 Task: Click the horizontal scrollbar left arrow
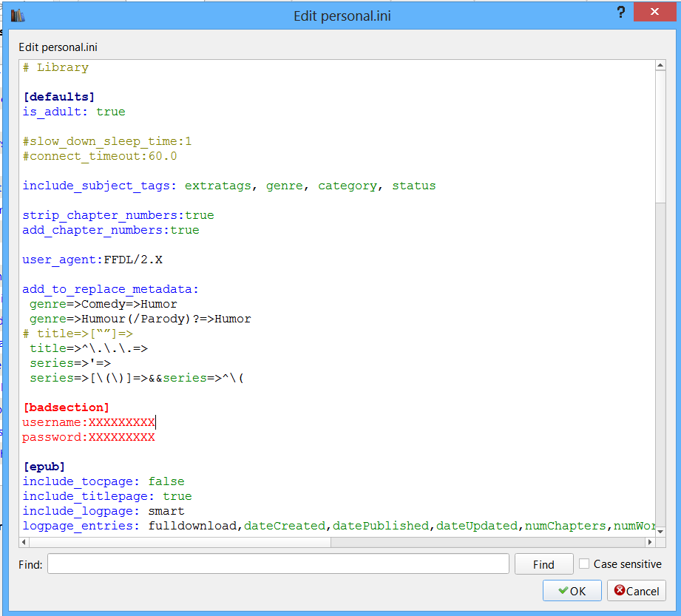point(24,542)
